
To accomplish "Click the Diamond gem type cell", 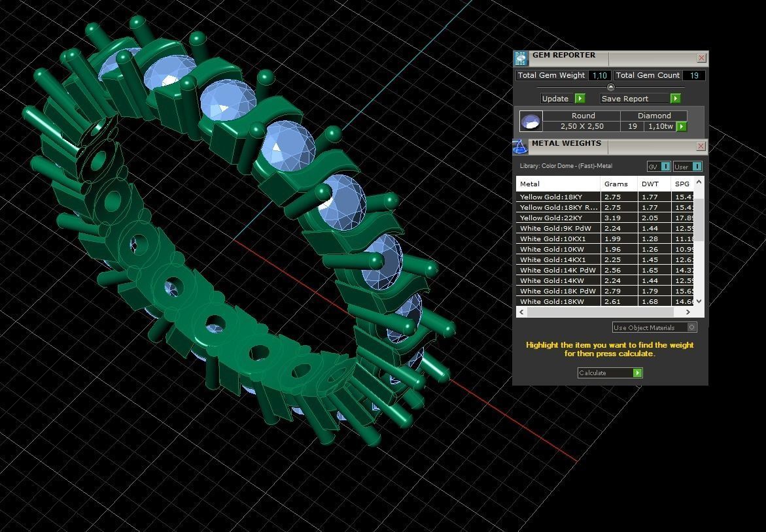I will tap(654, 116).
